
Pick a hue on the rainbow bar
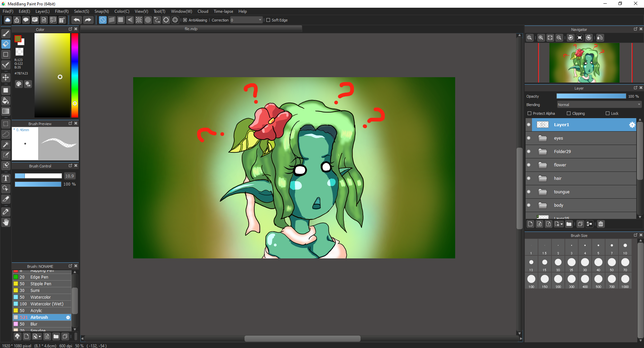coord(75,75)
